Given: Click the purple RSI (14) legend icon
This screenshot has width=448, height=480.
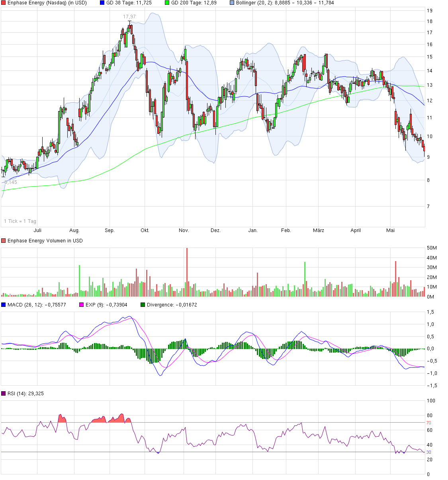Looking at the screenshot, I should 4,393.
